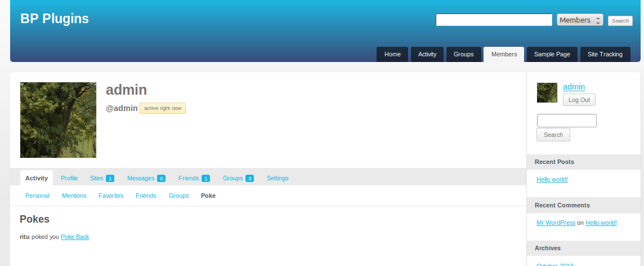The image size is (644, 266).
Task: Focus the sidebar search input field
Action: [x=567, y=121]
